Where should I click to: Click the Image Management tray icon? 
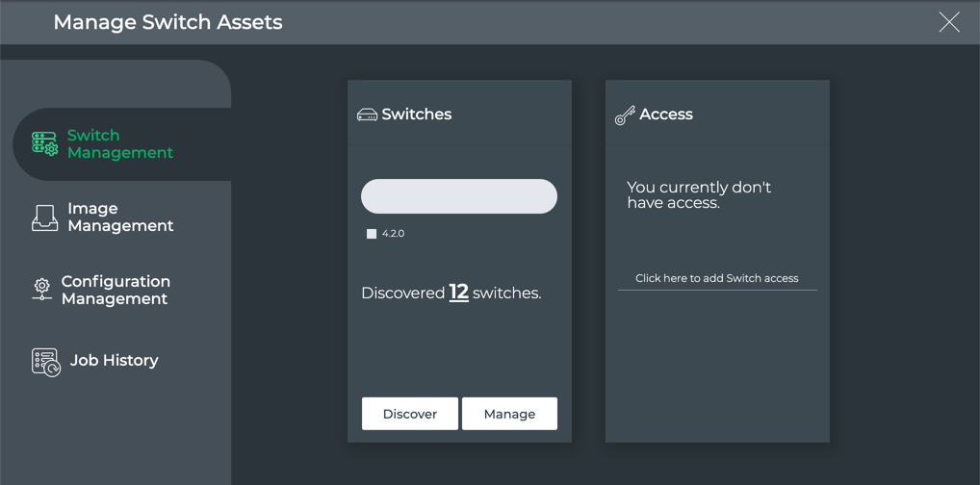click(44, 217)
